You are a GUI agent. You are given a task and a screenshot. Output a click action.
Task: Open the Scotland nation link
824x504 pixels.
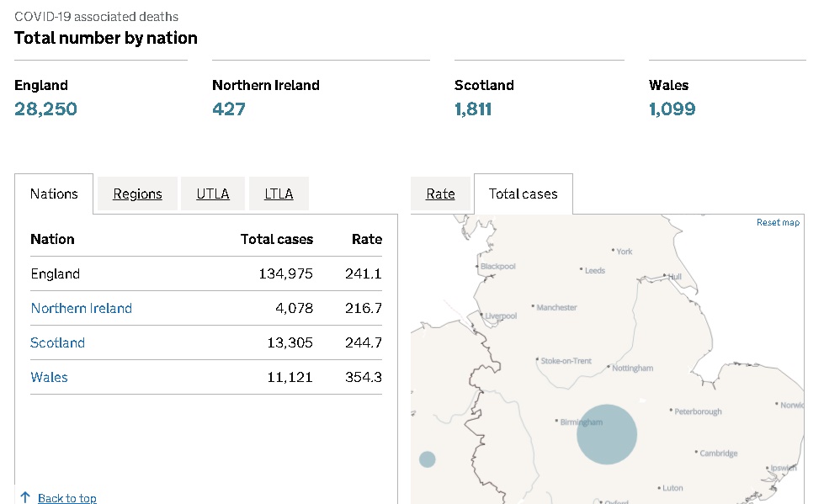tap(57, 342)
